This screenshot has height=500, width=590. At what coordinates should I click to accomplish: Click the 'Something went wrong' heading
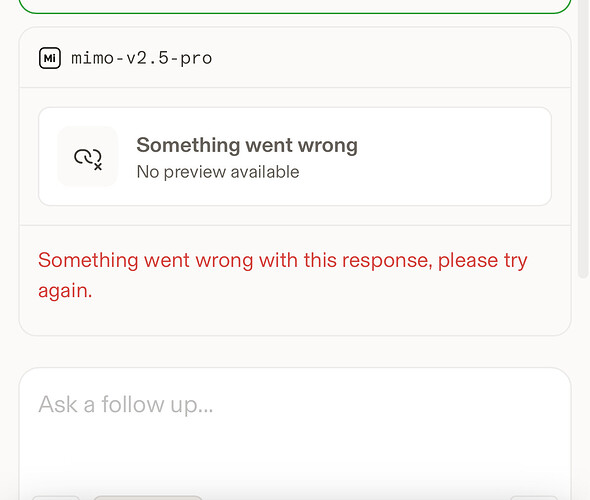[247, 145]
